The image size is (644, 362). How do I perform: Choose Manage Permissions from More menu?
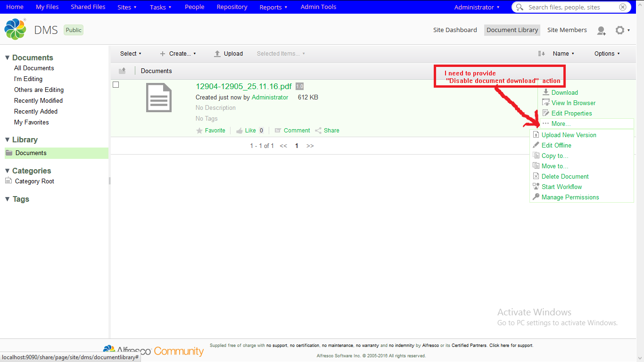pos(570,197)
